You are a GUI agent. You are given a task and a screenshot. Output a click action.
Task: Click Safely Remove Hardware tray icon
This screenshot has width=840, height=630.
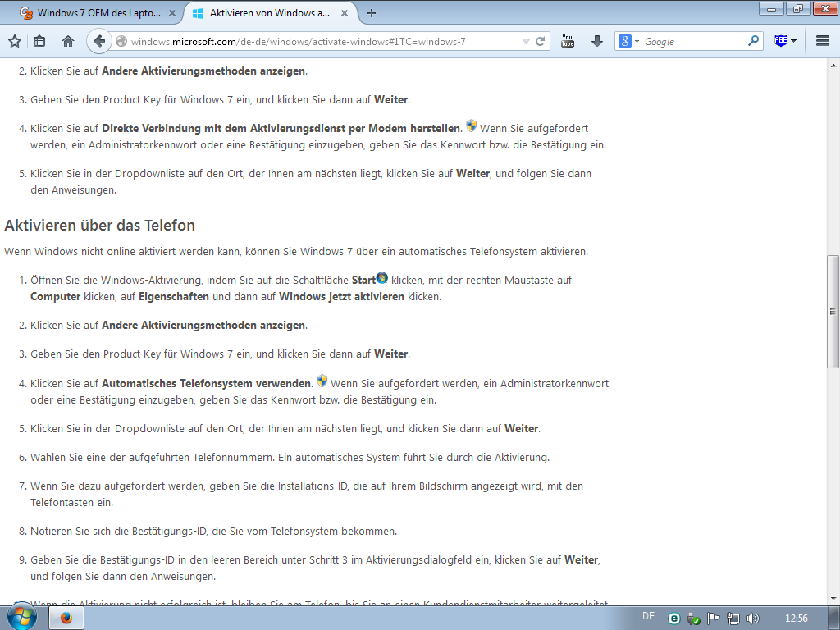coord(694,619)
